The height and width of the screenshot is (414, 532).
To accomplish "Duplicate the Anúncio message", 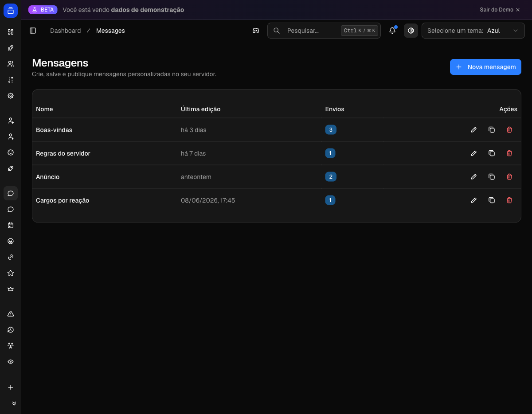I will pyautogui.click(x=492, y=177).
